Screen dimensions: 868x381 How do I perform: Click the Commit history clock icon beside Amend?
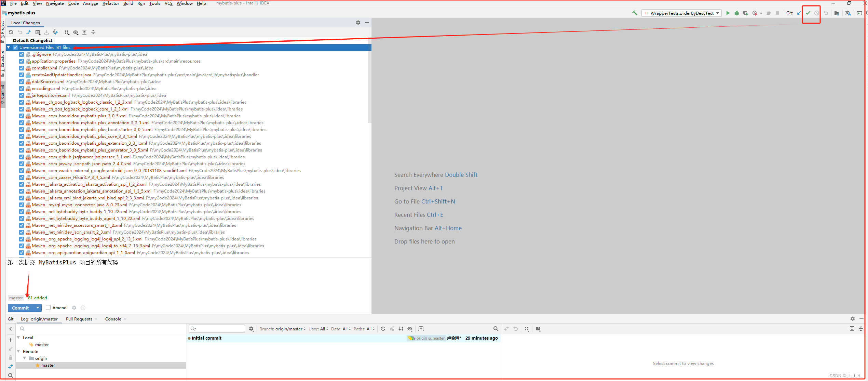click(83, 308)
